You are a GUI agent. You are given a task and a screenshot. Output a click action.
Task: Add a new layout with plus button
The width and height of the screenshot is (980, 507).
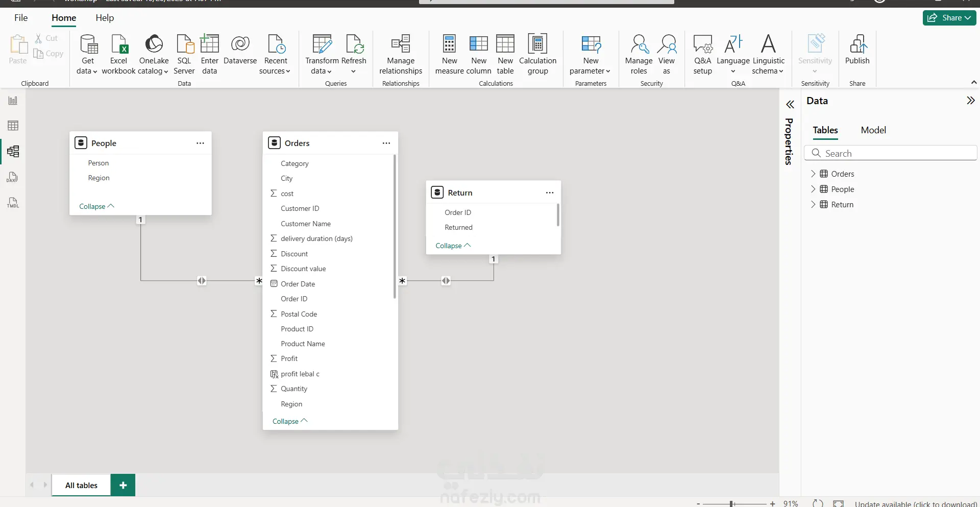(123, 485)
